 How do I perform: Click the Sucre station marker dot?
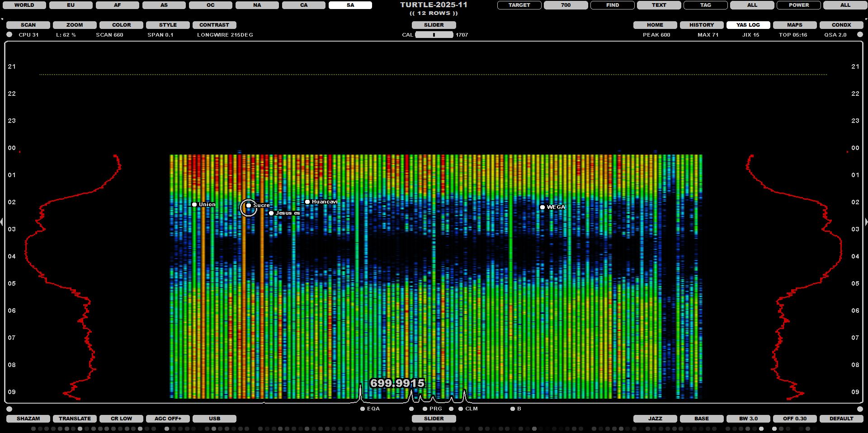(249, 206)
